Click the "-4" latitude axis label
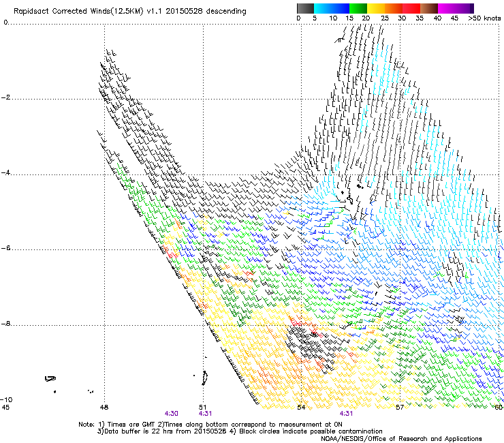This screenshot has height=443, width=504. coord(6,172)
